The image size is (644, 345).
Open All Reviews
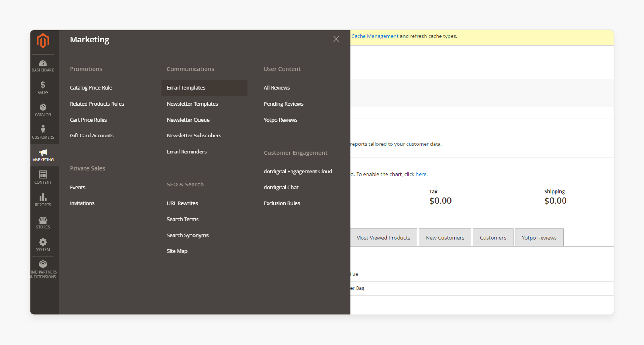tap(277, 88)
